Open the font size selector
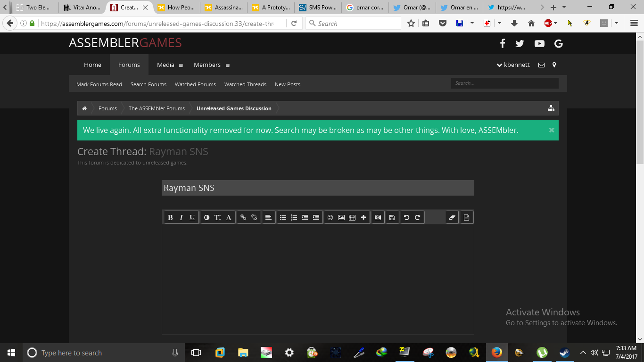Screen dimensions: 644x362 [217, 217]
